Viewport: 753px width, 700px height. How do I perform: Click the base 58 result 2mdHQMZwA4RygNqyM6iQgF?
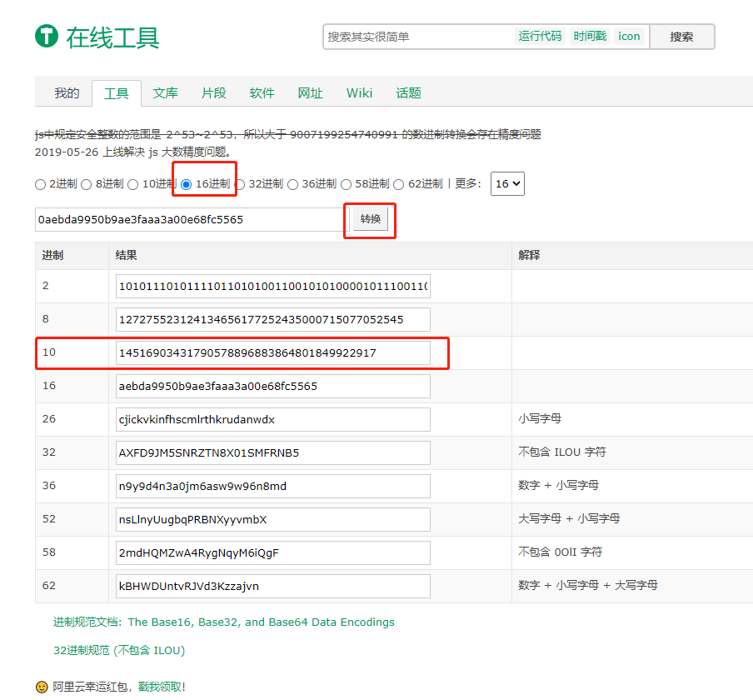pos(272,553)
